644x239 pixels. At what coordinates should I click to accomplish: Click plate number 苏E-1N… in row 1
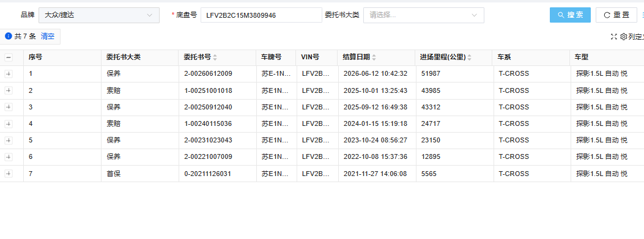[276, 74]
